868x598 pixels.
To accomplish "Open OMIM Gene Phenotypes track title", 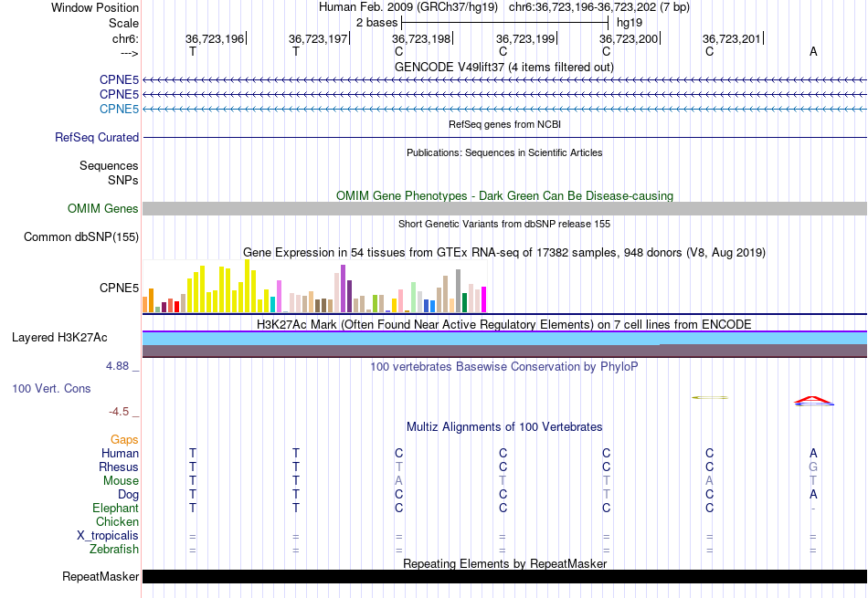I will tap(504, 195).
